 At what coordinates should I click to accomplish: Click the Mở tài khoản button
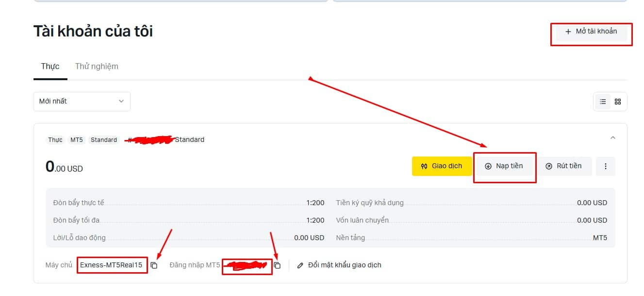(591, 32)
